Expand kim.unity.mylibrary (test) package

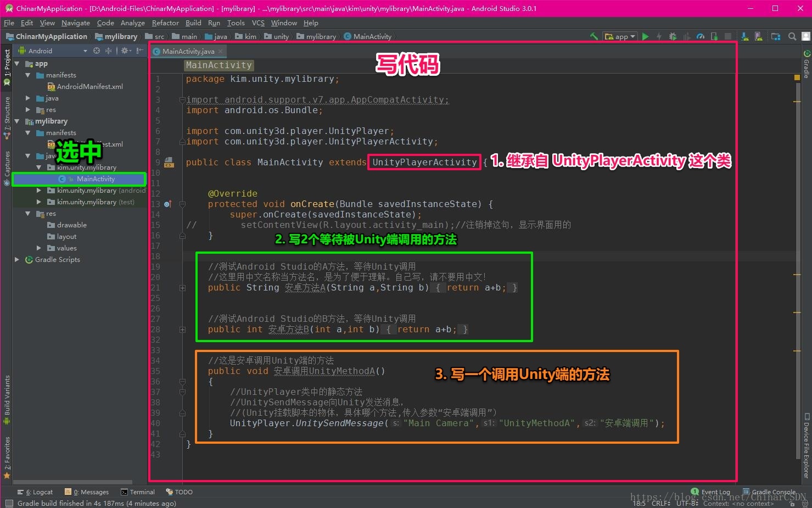click(38, 202)
